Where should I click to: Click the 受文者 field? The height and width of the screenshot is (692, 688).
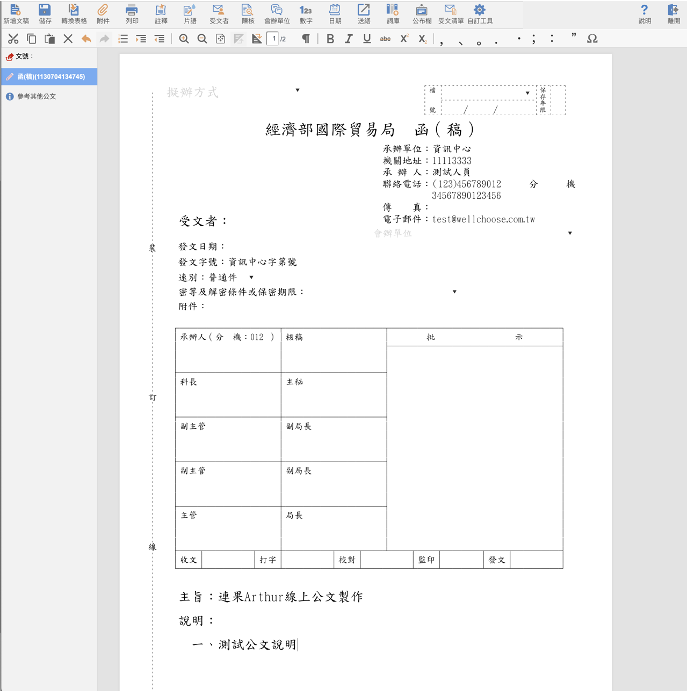203,221
